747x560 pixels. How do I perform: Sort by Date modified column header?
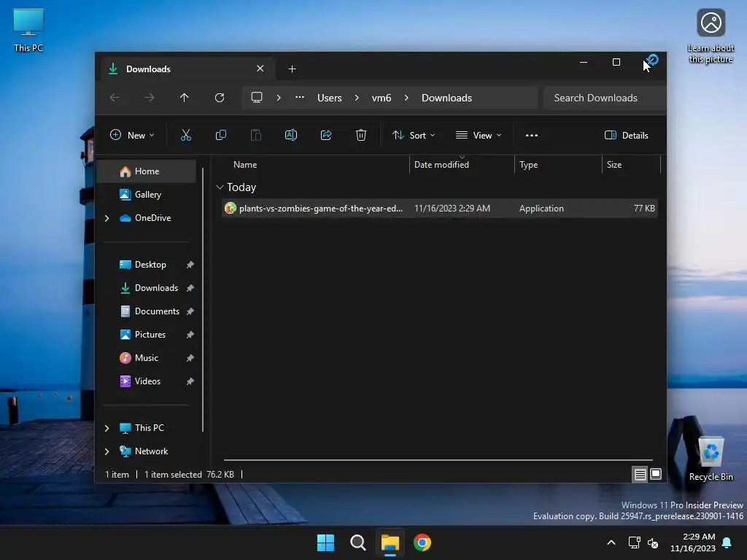(x=441, y=164)
